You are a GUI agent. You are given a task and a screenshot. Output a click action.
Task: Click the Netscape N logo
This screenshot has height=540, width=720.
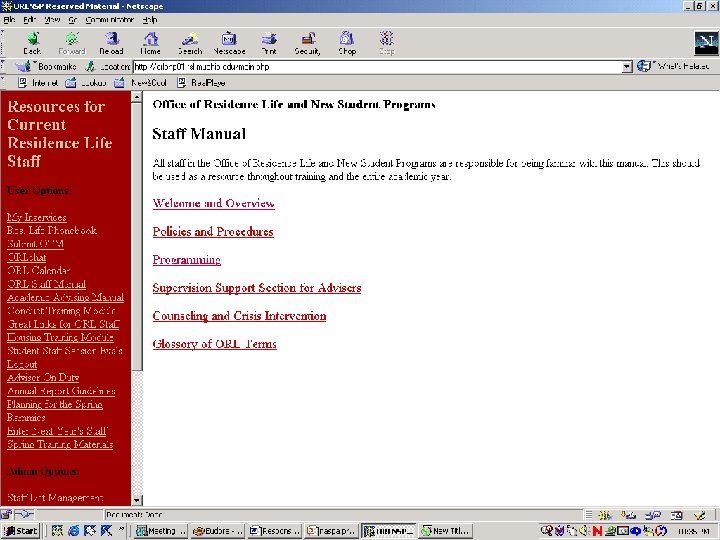pyautogui.click(x=706, y=43)
